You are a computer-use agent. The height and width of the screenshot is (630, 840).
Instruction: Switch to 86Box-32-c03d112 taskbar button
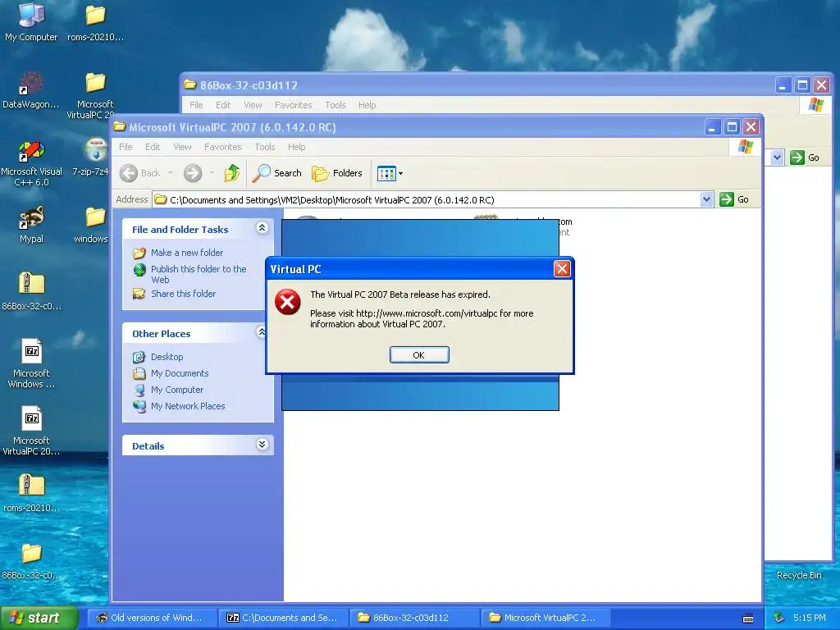coord(416,618)
